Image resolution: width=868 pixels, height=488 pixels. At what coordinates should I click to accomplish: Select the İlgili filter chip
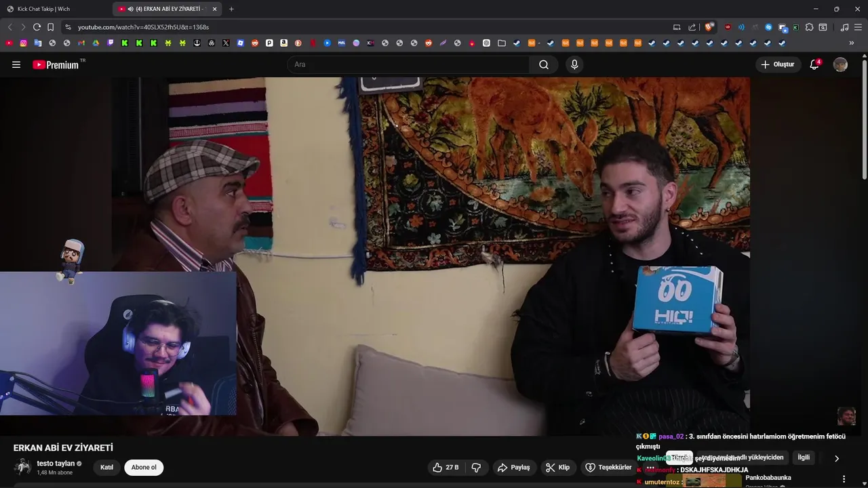point(804,457)
